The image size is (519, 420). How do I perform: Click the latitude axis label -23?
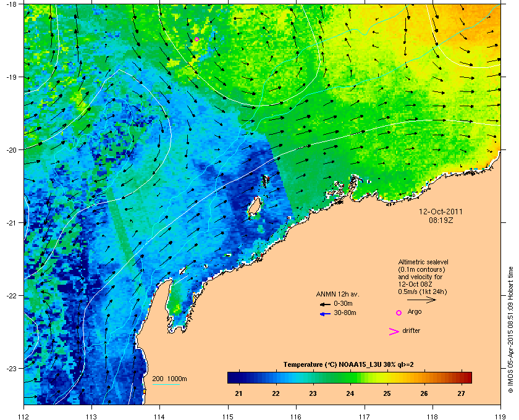12,368
